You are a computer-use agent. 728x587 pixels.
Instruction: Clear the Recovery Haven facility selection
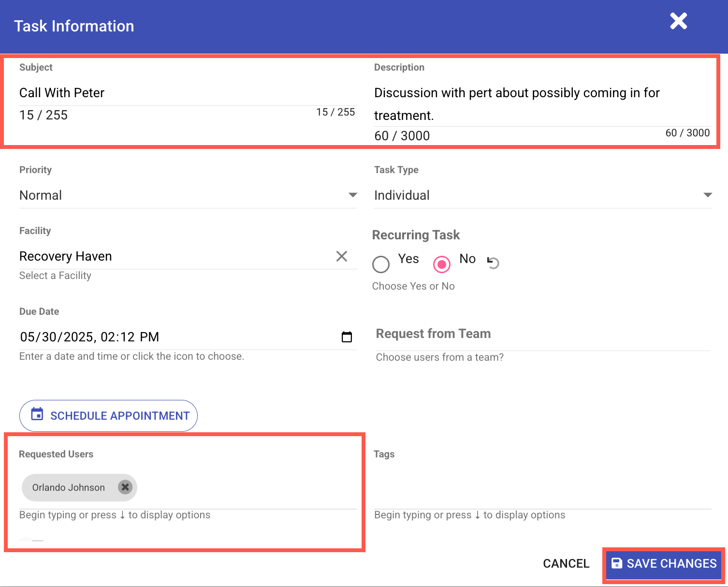(341, 256)
